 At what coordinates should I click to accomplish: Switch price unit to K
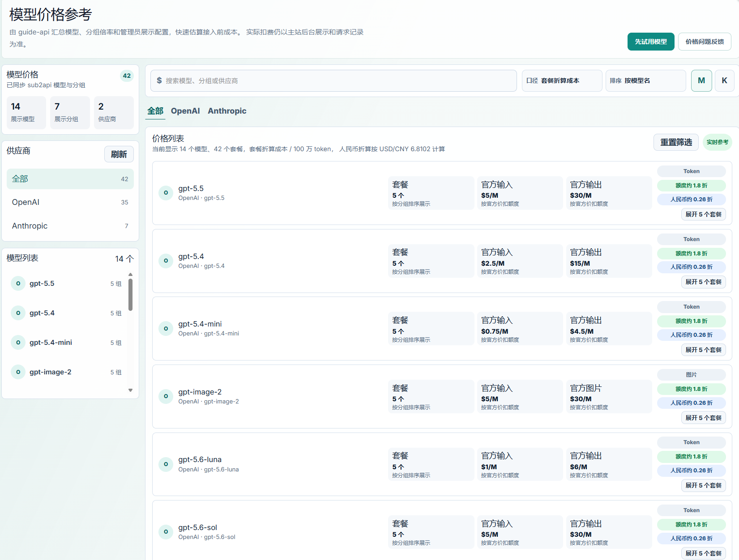(x=724, y=81)
